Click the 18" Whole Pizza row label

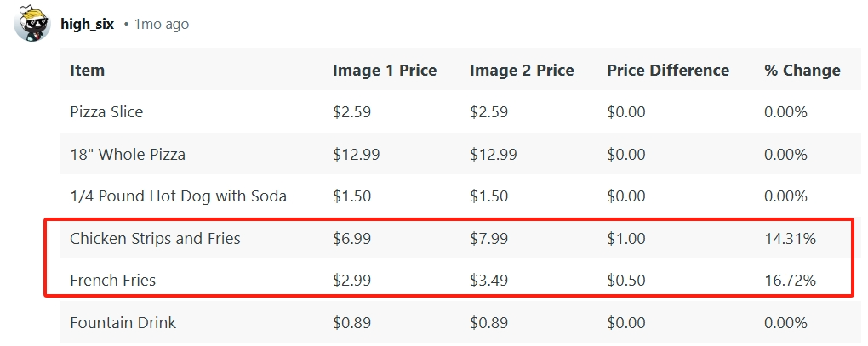(128, 154)
